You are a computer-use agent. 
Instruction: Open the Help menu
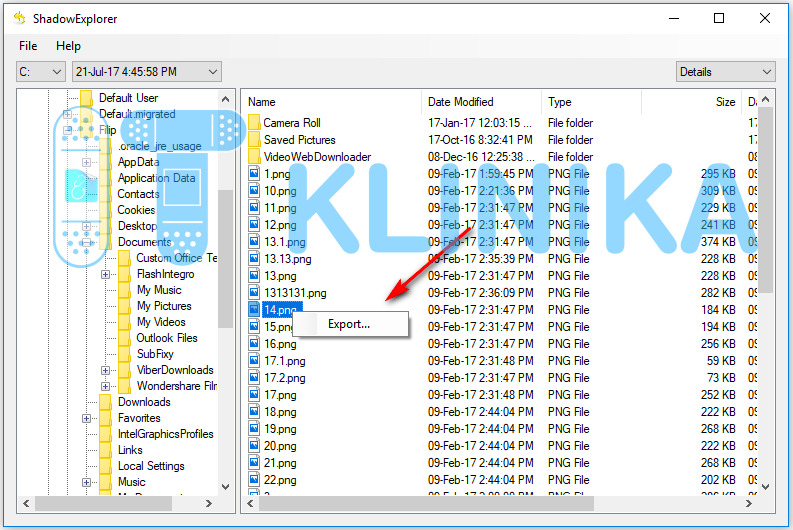[68, 46]
